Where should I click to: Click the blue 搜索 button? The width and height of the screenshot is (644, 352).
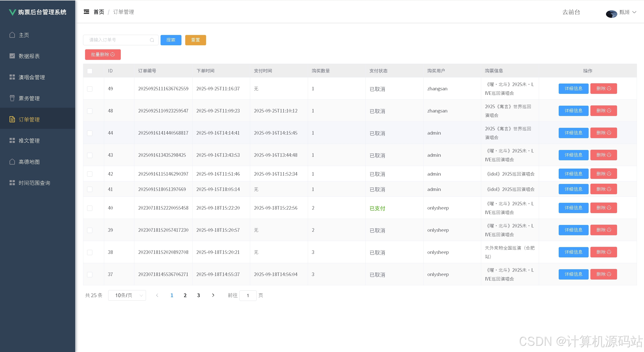coord(171,40)
